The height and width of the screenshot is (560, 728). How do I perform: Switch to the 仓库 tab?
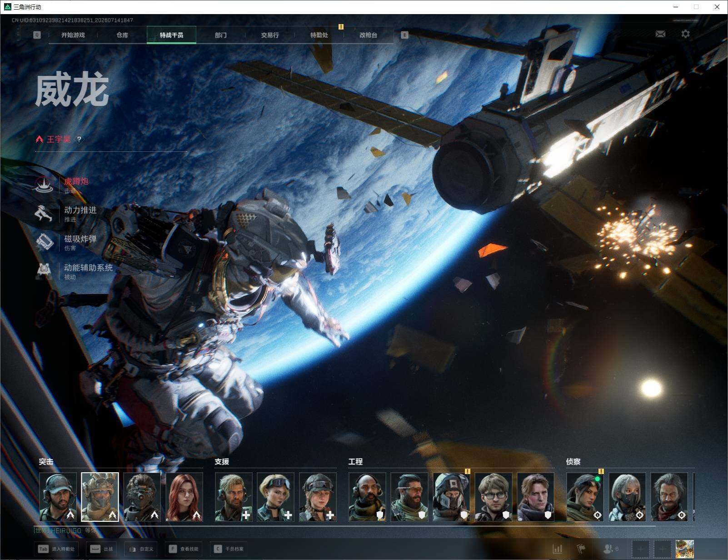pos(122,35)
